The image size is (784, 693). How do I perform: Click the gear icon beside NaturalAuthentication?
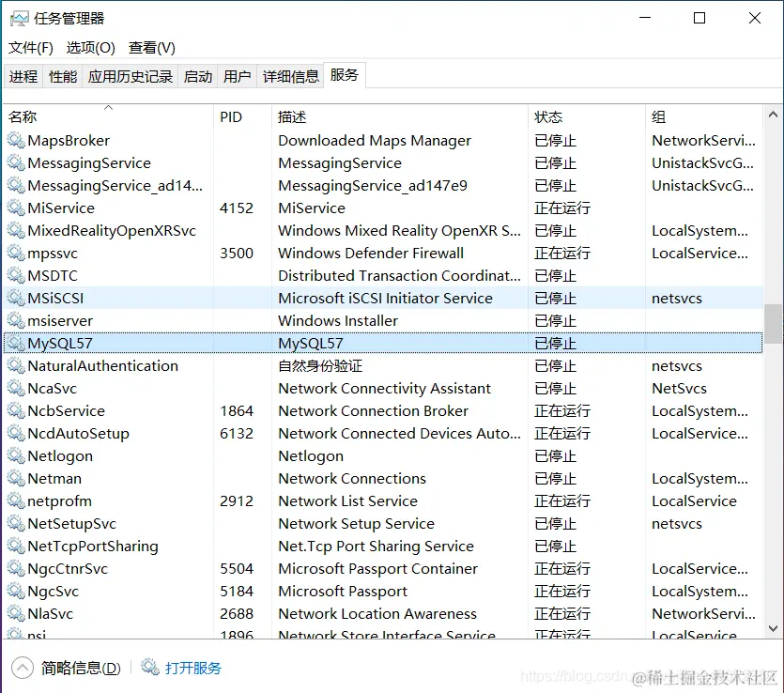16,365
